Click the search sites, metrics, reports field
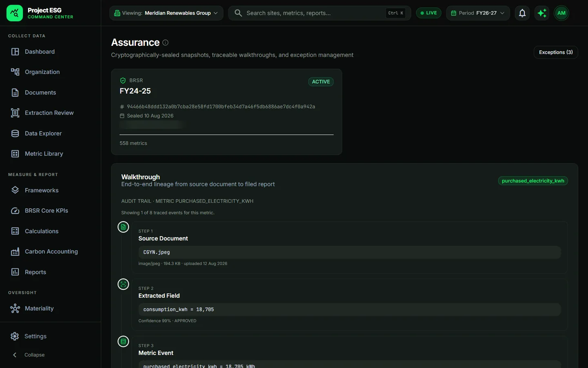 tap(320, 13)
